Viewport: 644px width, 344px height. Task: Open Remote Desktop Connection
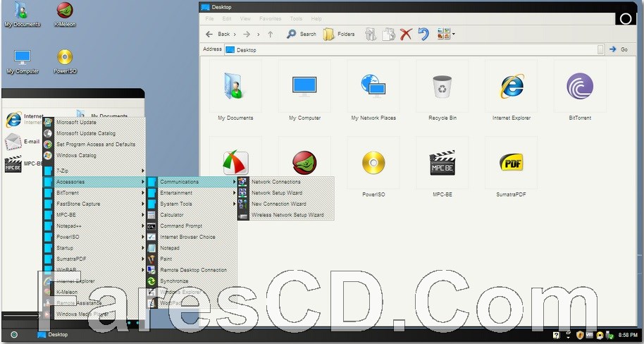point(192,270)
